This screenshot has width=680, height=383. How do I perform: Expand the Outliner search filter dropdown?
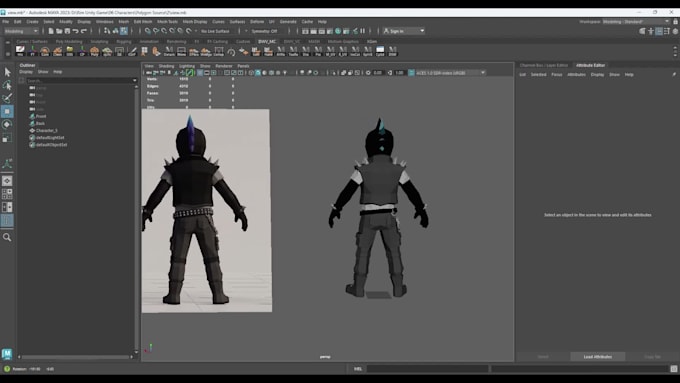click(x=134, y=80)
